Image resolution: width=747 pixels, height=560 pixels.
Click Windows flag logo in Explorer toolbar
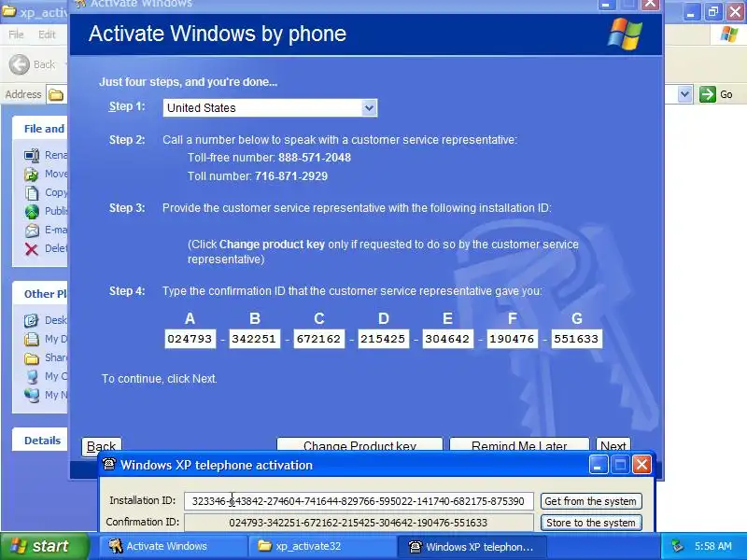(x=728, y=35)
